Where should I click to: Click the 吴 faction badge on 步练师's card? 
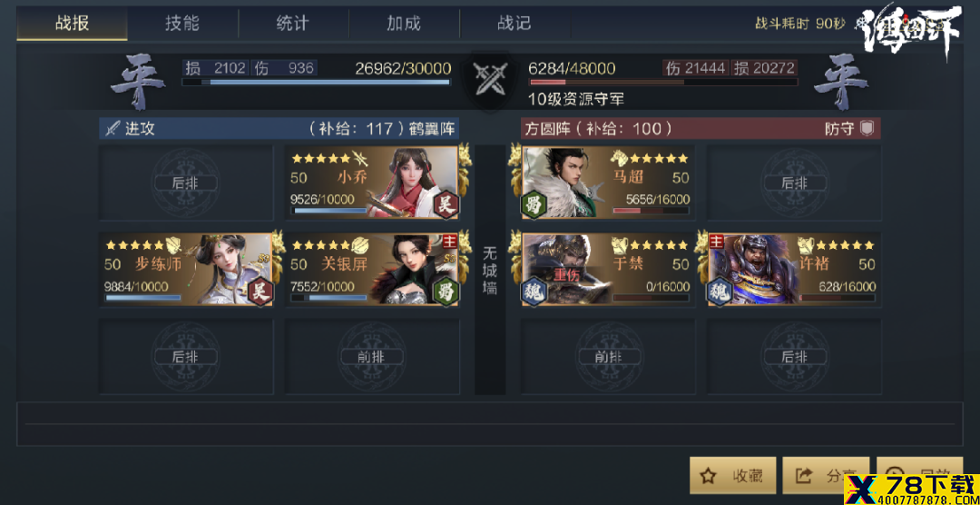click(260, 292)
